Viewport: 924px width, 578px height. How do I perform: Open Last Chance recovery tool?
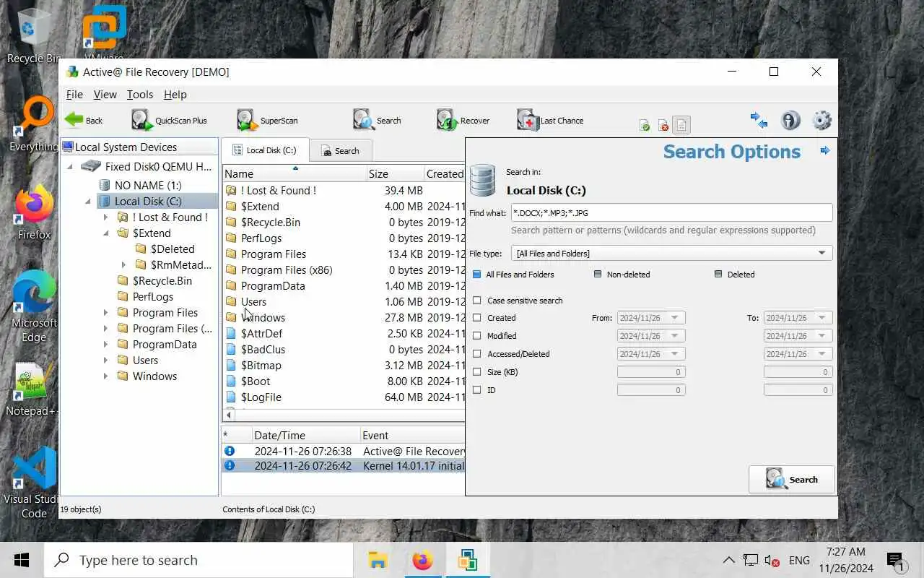(550, 120)
